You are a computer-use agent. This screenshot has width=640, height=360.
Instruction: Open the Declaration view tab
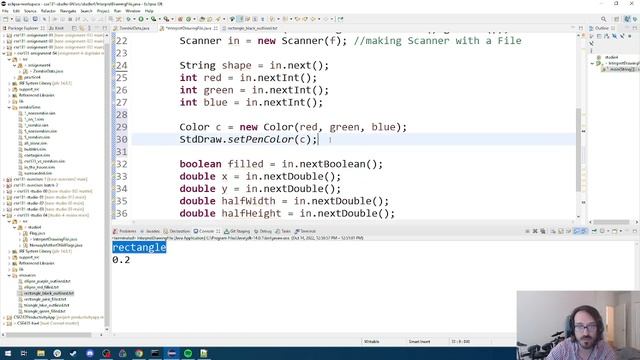click(x=177, y=231)
